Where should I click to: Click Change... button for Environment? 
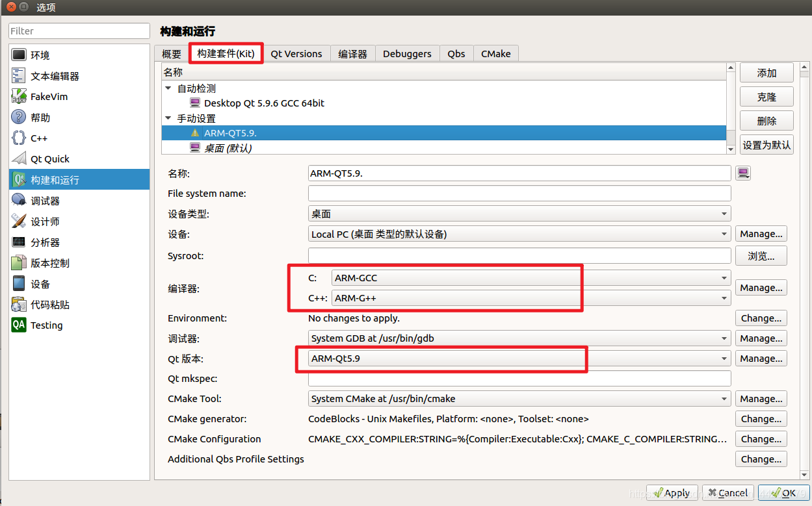[x=761, y=318]
